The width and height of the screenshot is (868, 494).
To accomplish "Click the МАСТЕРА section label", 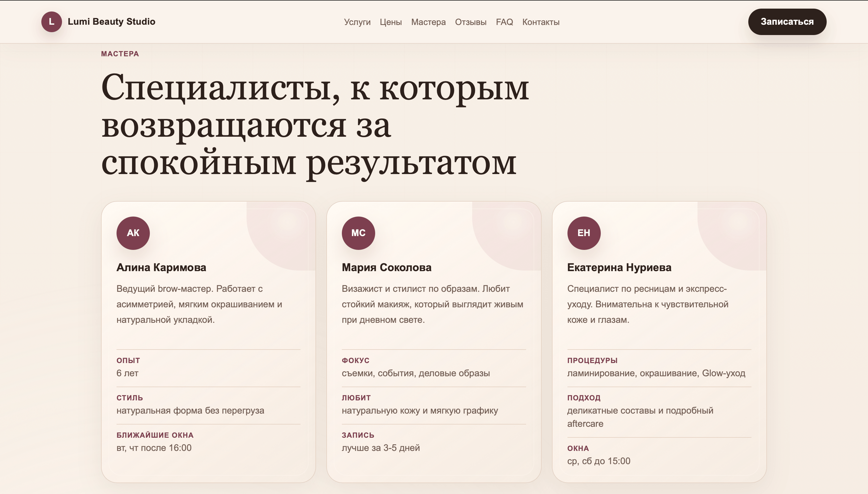I will [x=120, y=54].
